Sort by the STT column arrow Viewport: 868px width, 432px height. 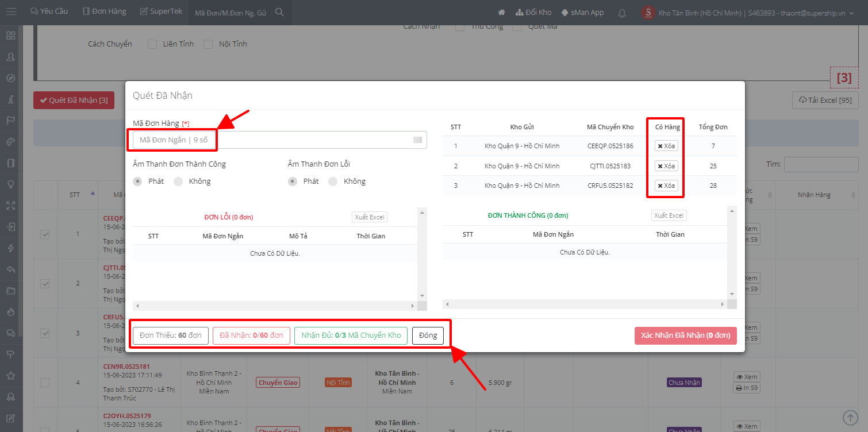coord(93,194)
